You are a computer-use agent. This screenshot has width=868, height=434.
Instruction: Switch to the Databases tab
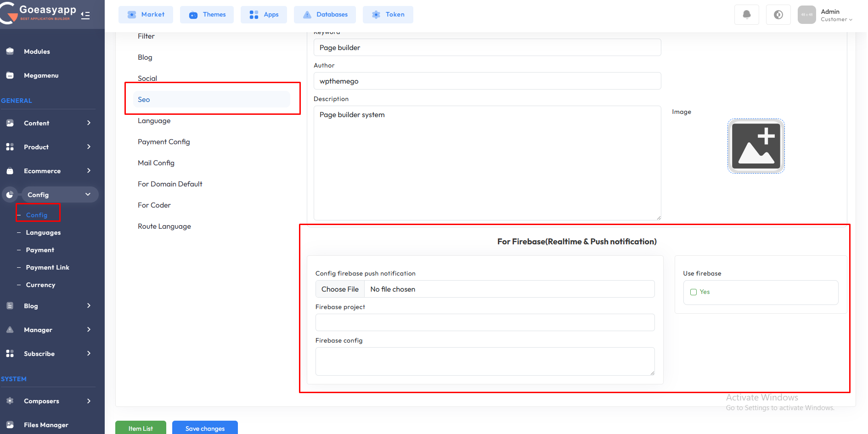click(326, 15)
